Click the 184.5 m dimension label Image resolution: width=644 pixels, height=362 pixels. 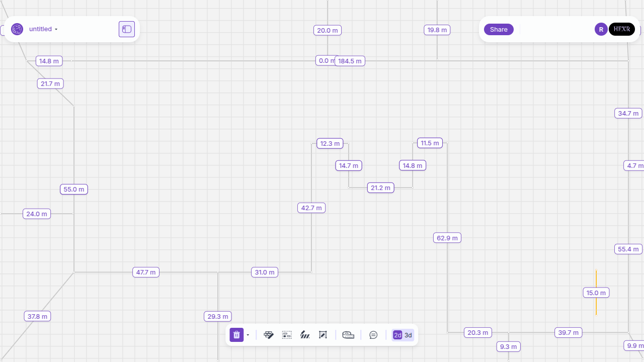point(350,61)
